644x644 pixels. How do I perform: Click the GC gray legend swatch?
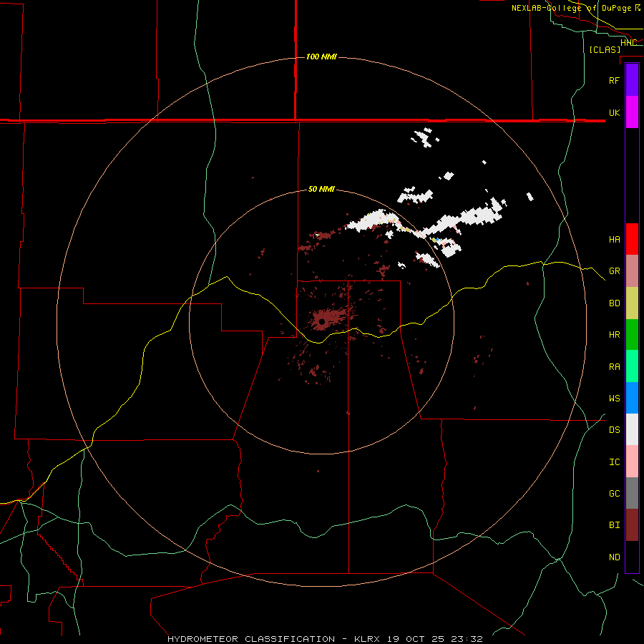(632, 493)
